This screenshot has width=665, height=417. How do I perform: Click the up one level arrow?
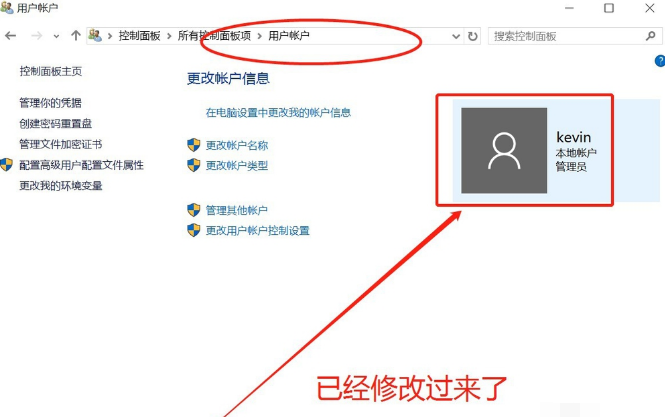click(x=75, y=36)
